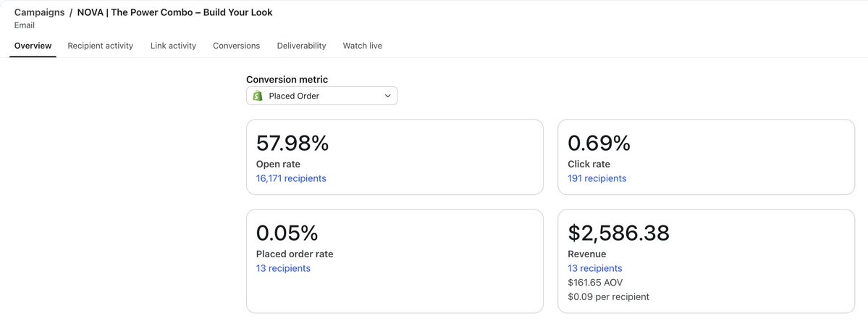Click the 0.05% placed order rate value

pyautogui.click(x=287, y=233)
